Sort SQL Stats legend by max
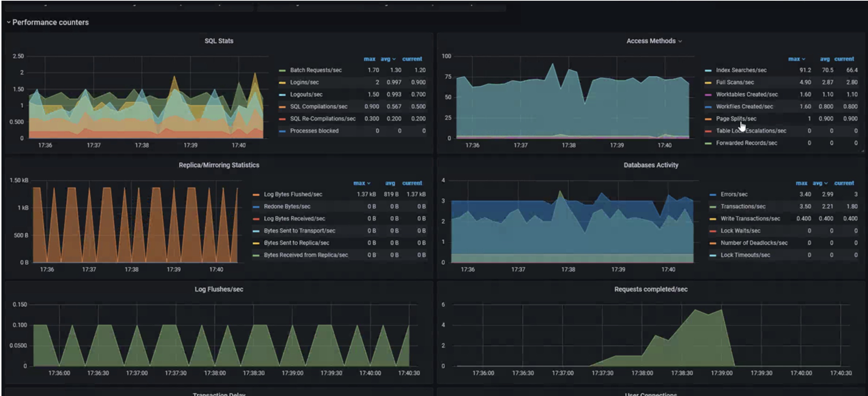The height and width of the screenshot is (396, 868). [369, 59]
